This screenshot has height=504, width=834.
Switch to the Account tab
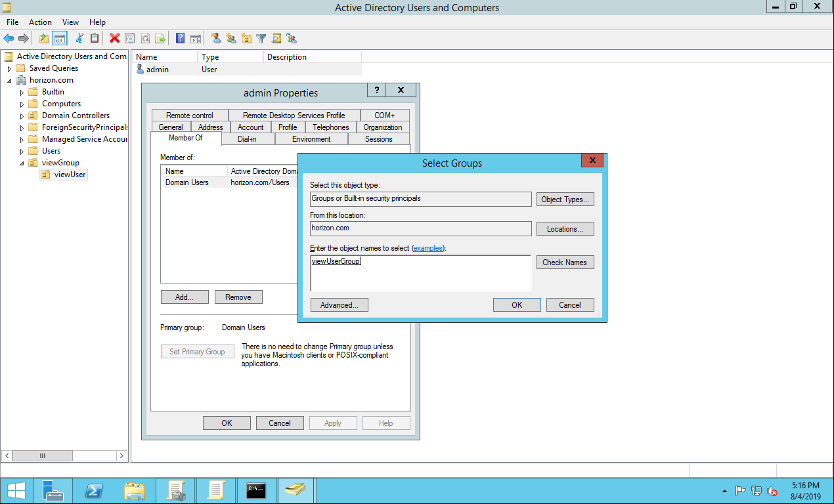pos(250,127)
